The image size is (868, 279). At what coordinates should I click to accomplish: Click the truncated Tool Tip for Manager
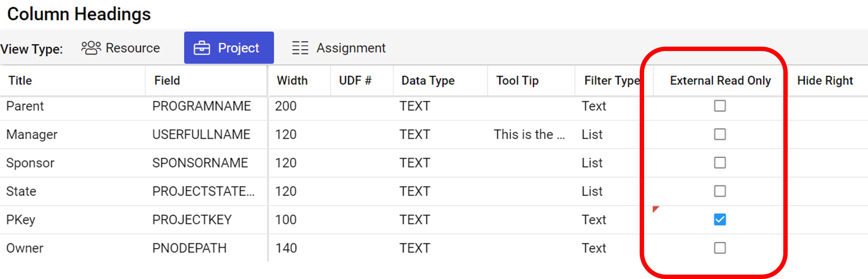pyautogui.click(x=529, y=134)
